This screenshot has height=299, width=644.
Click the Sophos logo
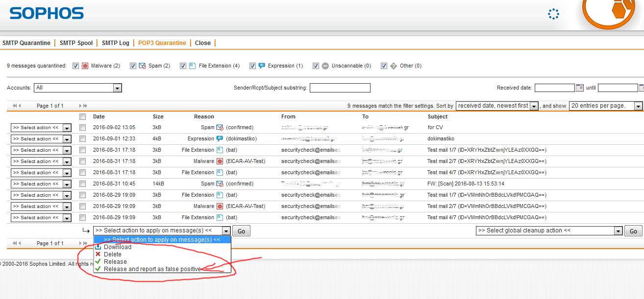[x=47, y=13]
